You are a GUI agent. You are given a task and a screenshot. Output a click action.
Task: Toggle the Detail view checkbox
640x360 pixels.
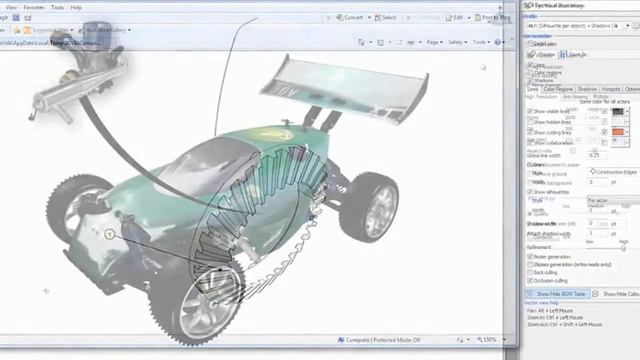[x=530, y=43]
